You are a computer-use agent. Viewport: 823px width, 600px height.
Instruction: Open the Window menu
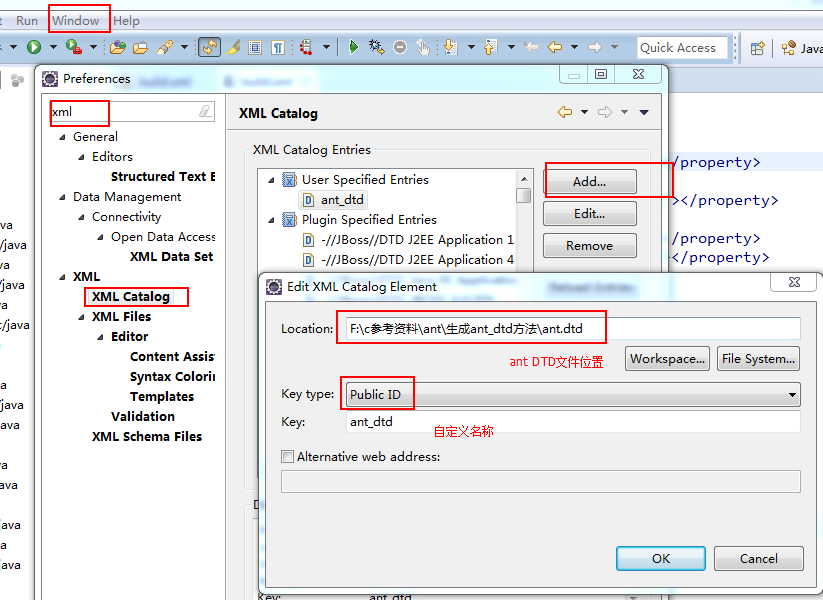(x=78, y=20)
